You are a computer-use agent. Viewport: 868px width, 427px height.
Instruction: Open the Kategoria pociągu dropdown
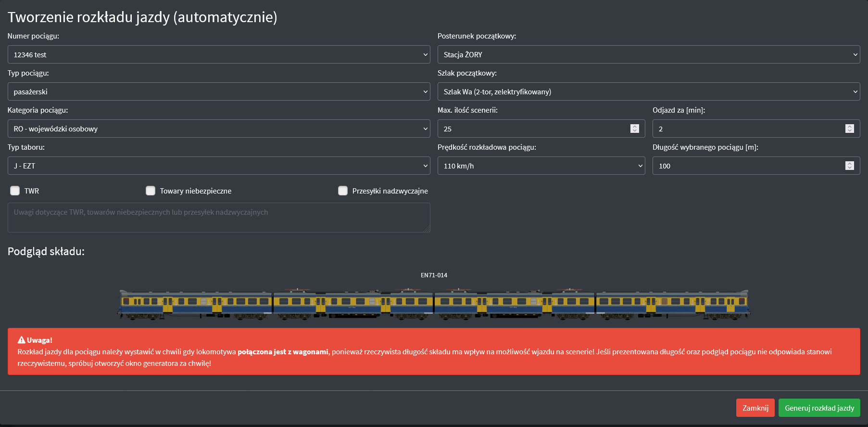(218, 129)
